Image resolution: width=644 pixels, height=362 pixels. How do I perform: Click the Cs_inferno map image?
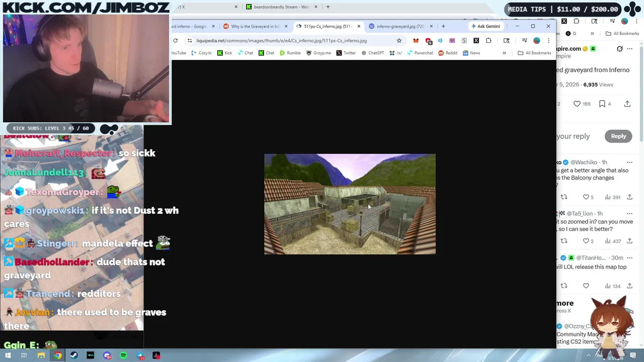point(350,204)
